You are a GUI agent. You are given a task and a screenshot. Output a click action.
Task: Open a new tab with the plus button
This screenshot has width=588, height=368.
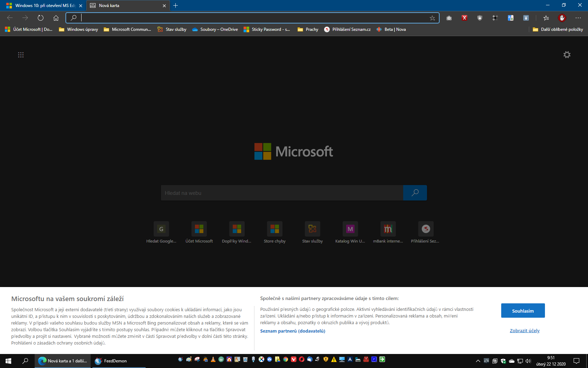pos(176,5)
